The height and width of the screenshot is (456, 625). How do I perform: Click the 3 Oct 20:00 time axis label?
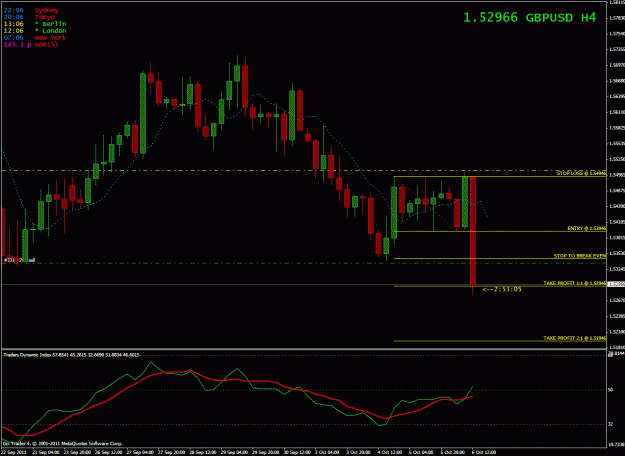[357, 452]
